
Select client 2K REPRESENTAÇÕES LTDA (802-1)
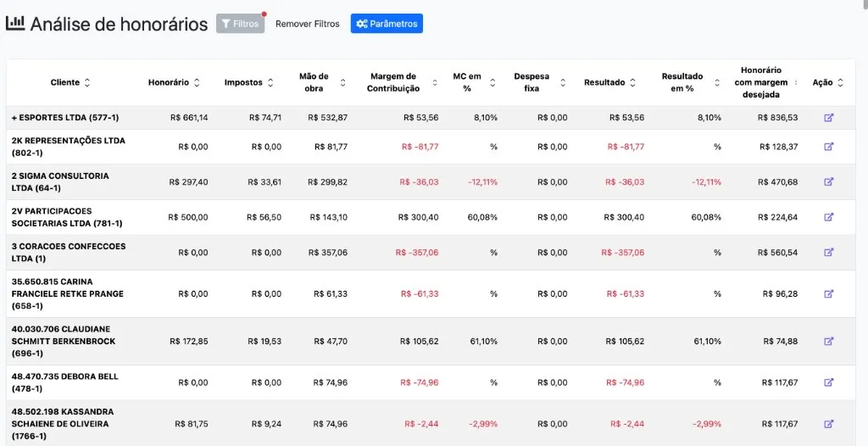point(68,147)
